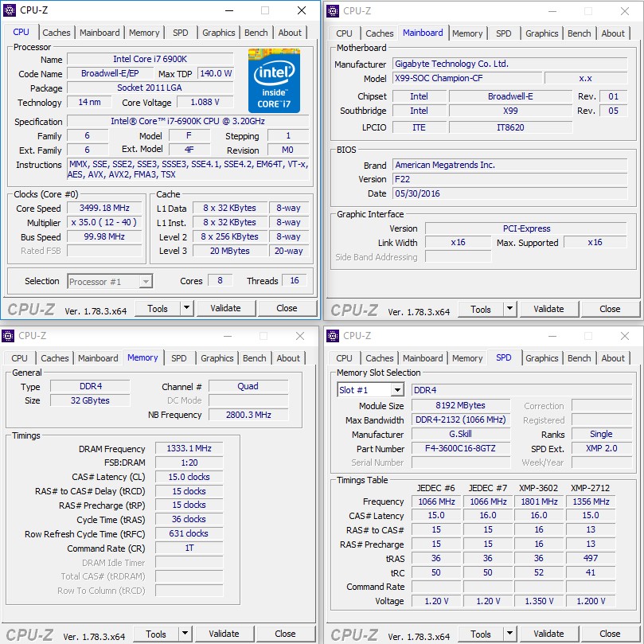This screenshot has height=644, width=644.
Task: Click the LPCIO chip value 'IT8620'
Action: [x=510, y=127]
